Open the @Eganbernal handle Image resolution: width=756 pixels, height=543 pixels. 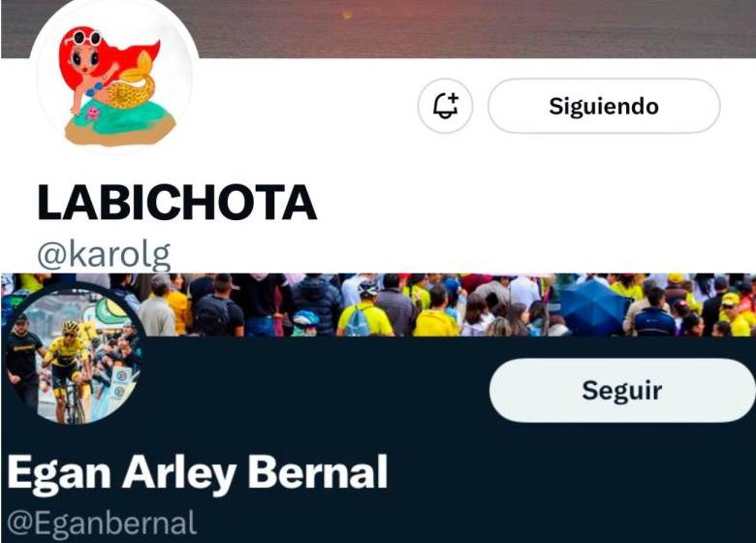coord(102,524)
